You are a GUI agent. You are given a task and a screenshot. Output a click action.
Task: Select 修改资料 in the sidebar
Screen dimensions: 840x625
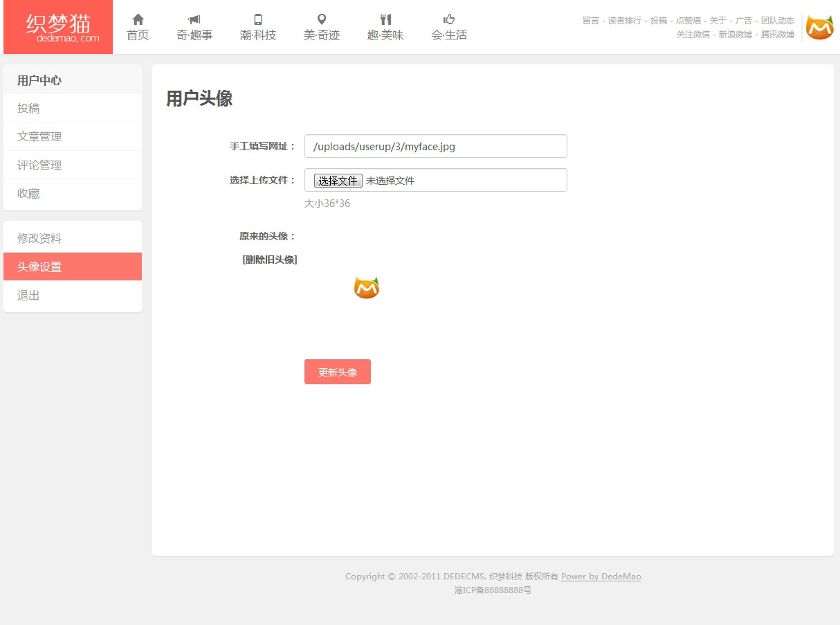coord(39,239)
